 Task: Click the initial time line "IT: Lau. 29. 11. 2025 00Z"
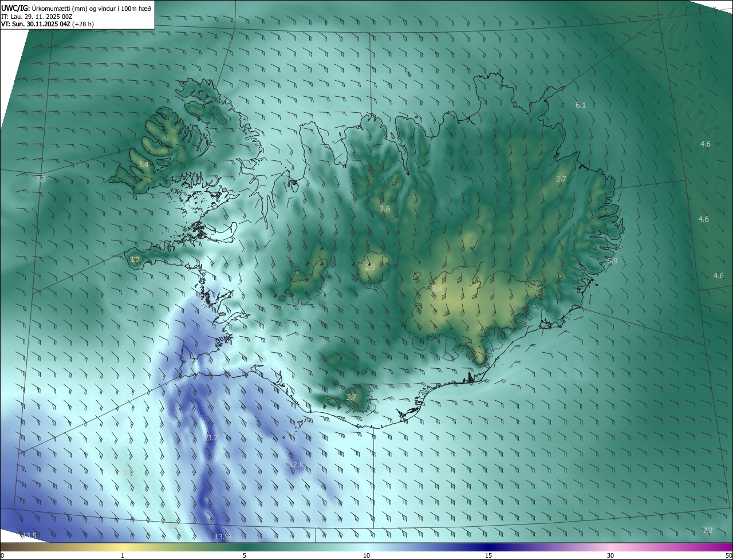pos(37,16)
